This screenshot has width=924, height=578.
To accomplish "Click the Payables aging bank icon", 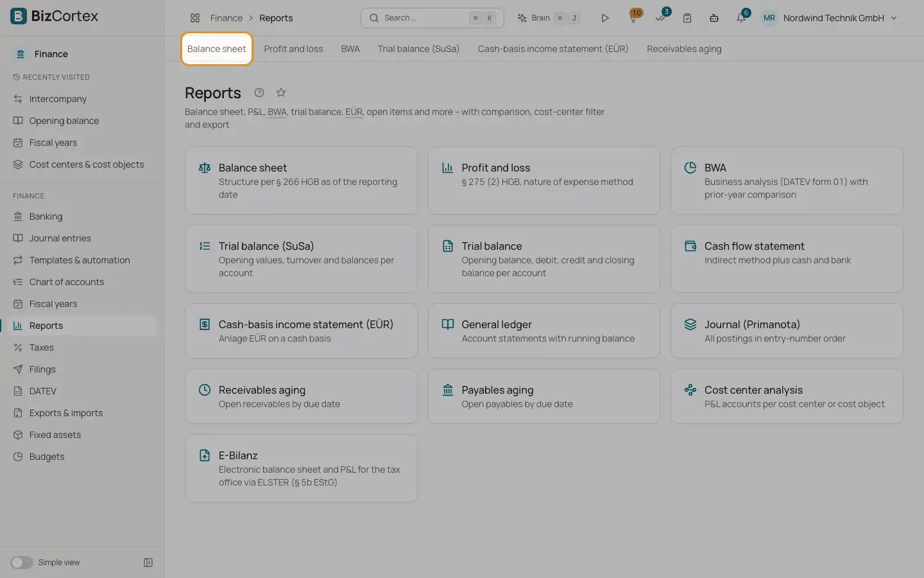I will click(448, 390).
